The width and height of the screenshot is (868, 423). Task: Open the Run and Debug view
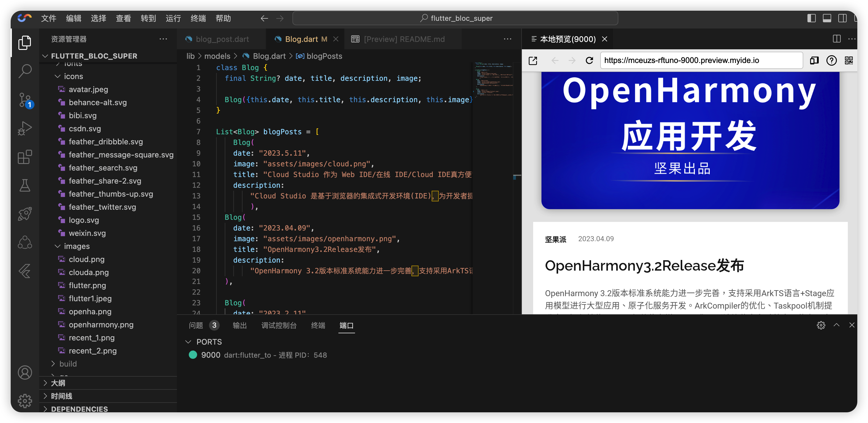pyautogui.click(x=25, y=128)
